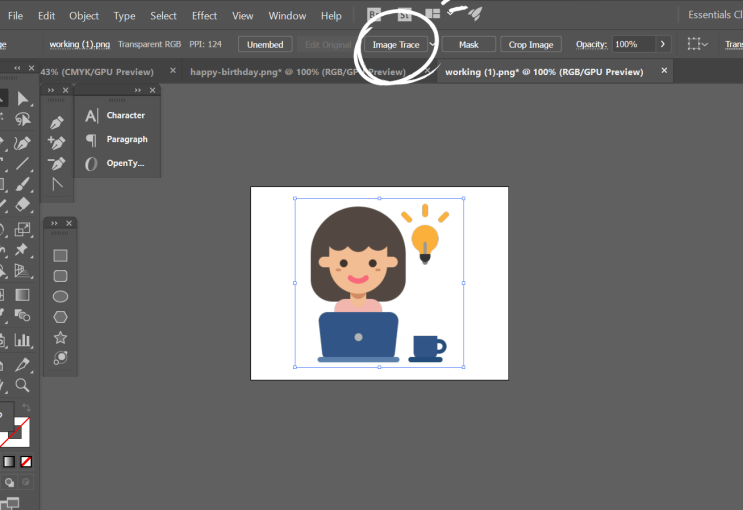Open the Opacity settings link

(591, 44)
